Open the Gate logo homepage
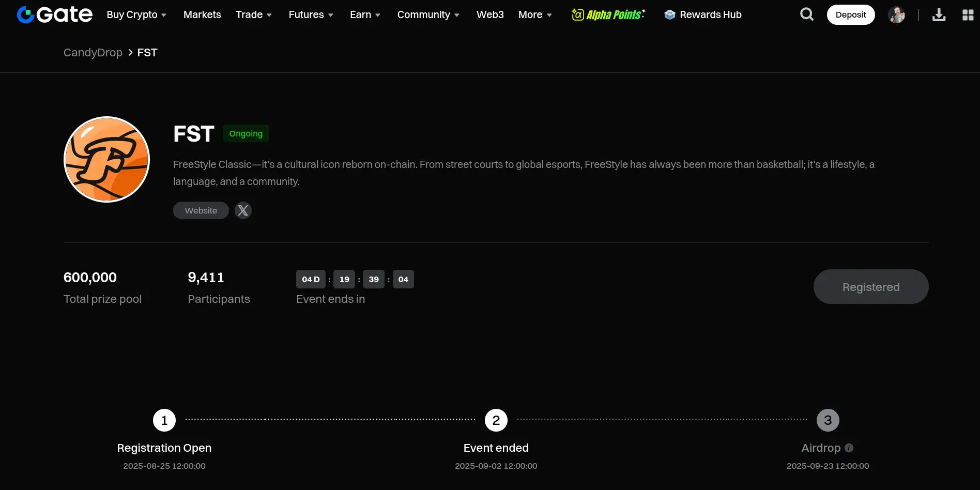 tap(55, 14)
